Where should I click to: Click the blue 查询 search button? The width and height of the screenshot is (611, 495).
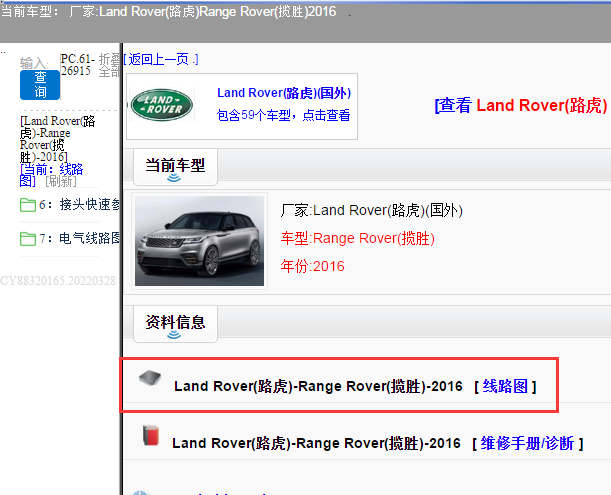click(40, 85)
